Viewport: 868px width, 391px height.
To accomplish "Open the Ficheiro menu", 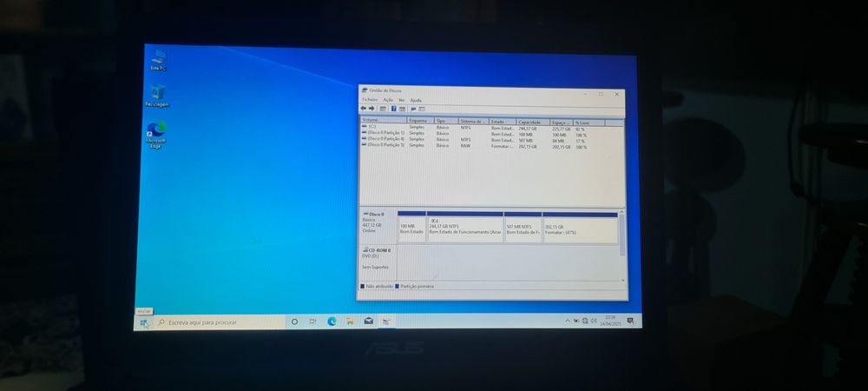I will pos(370,100).
